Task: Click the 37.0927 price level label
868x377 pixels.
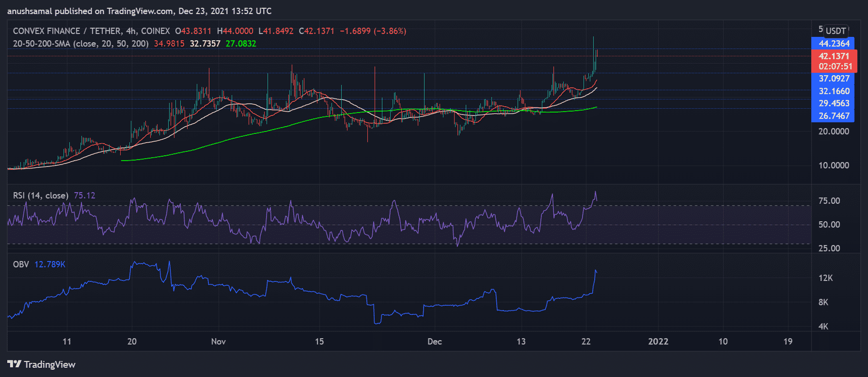Action: click(x=834, y=79)
